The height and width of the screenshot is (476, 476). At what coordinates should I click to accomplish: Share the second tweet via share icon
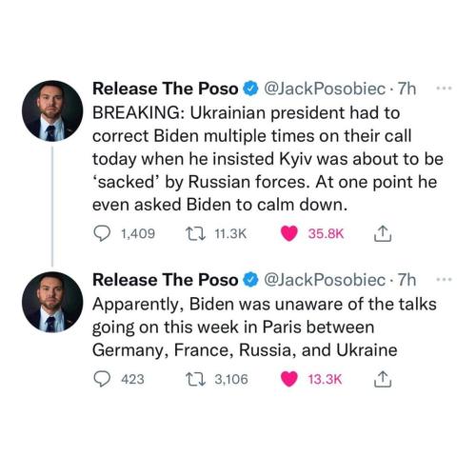[383, 379]
